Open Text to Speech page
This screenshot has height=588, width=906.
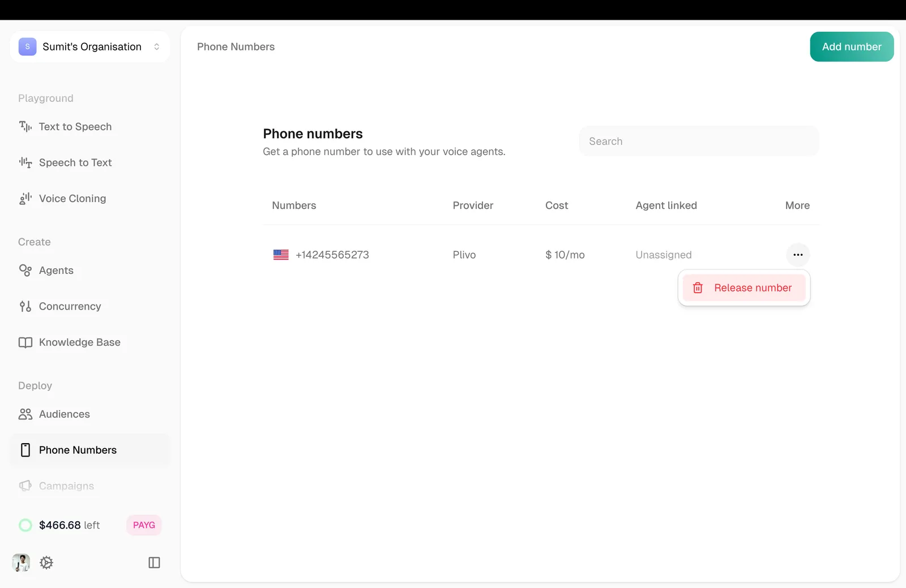click(75, 127)
